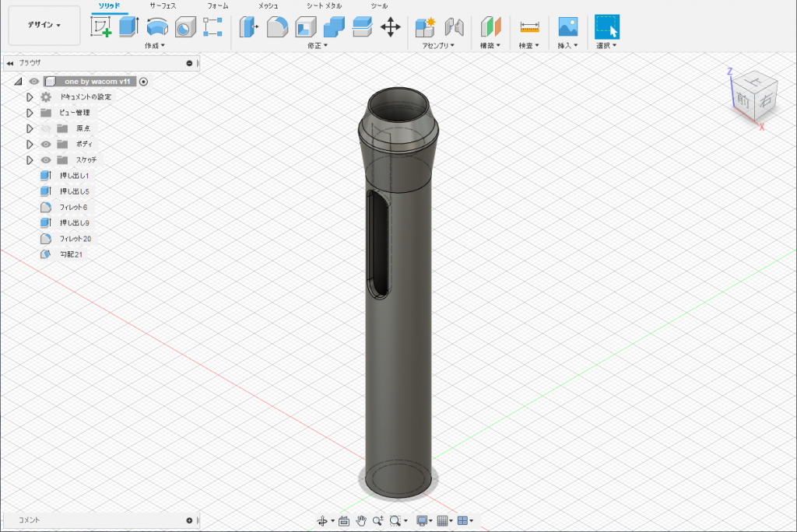This screenshot has width=797, height=532.
Task: Open Display Settings monitor icon
Action: (421, 521)
